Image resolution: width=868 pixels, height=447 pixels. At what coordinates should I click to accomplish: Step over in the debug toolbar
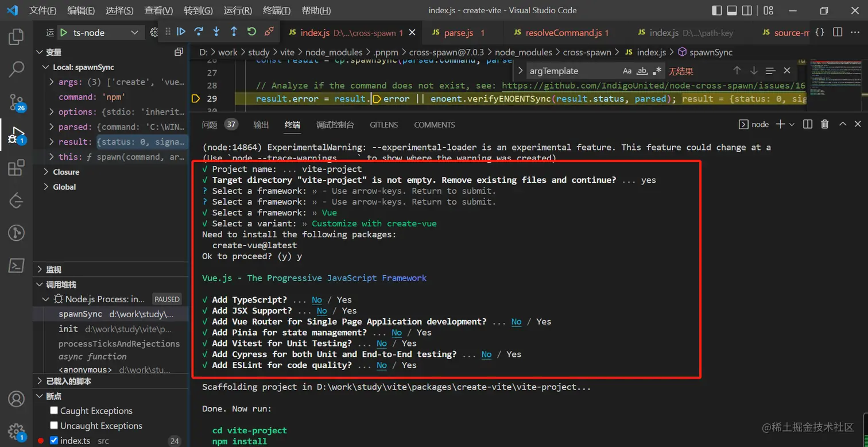[x=199, y=32]
